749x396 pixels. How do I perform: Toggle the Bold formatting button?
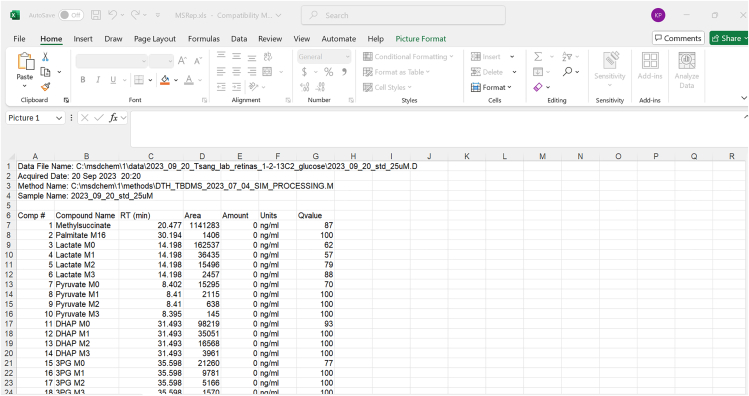(83, 80)
